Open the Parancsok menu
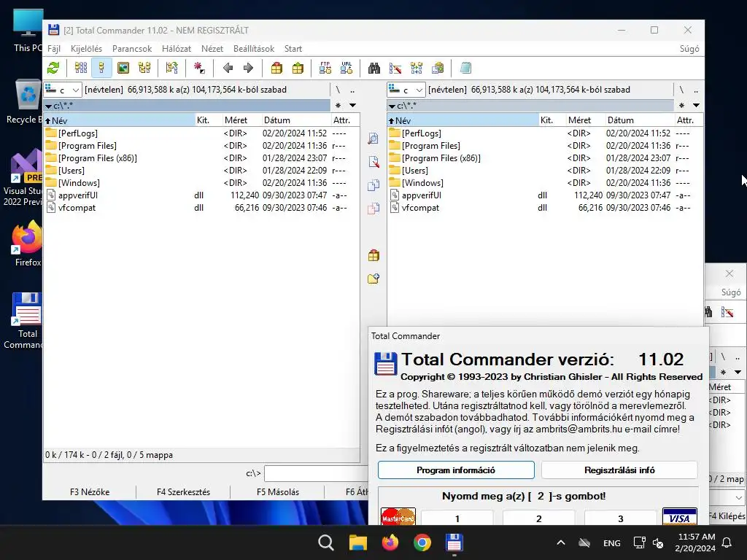 [132, 49]
